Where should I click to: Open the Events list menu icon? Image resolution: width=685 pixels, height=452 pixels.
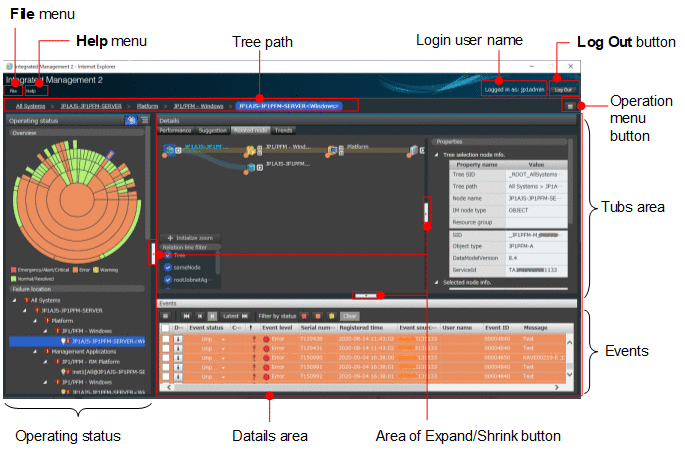(166, 316)
